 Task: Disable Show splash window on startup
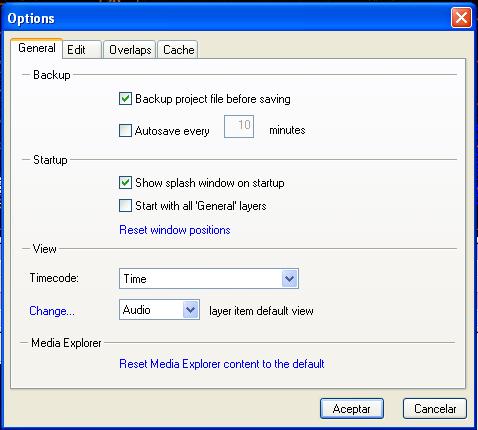[125, 183]
